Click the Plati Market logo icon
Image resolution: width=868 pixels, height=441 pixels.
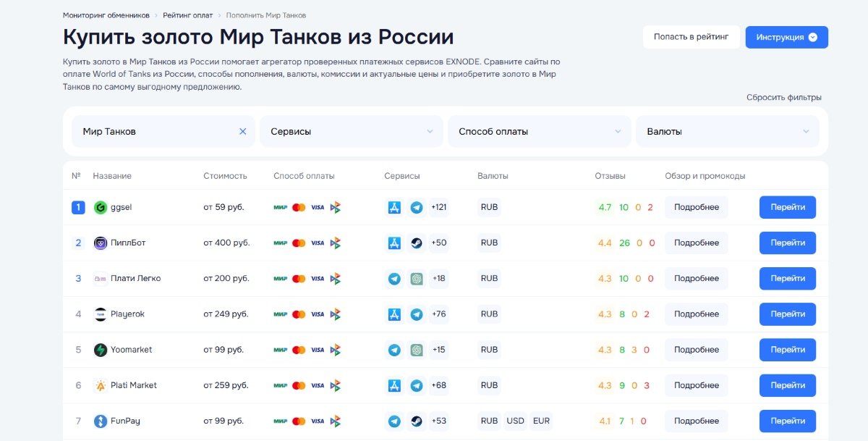(x=101, y=385)
